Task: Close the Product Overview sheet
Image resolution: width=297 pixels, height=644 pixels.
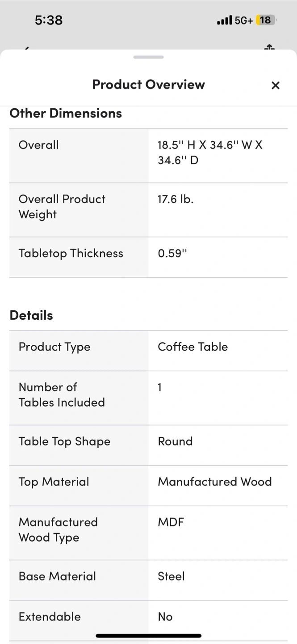Action: (x=275, y=85)
